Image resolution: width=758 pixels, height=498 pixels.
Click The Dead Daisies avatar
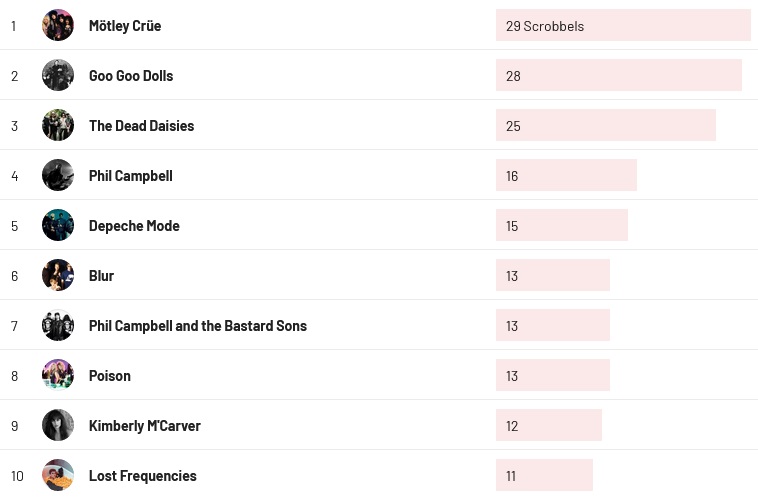58,125
